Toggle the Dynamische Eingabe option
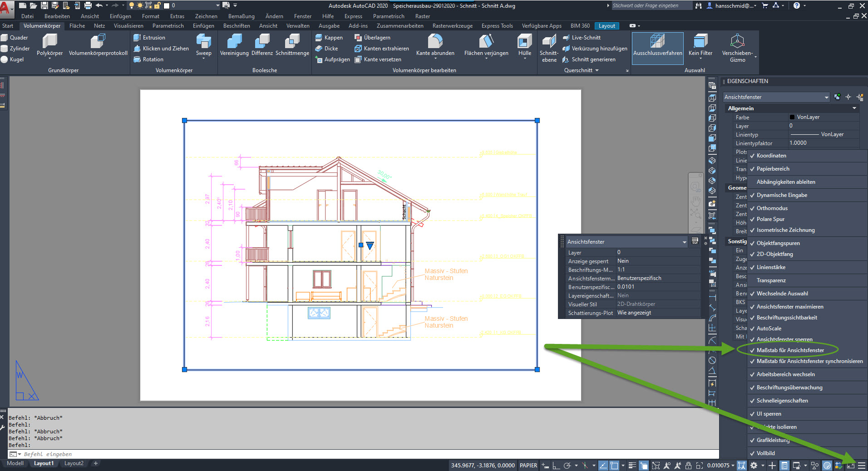The height and width of the screenshot is (471, 868). point(782,195)
